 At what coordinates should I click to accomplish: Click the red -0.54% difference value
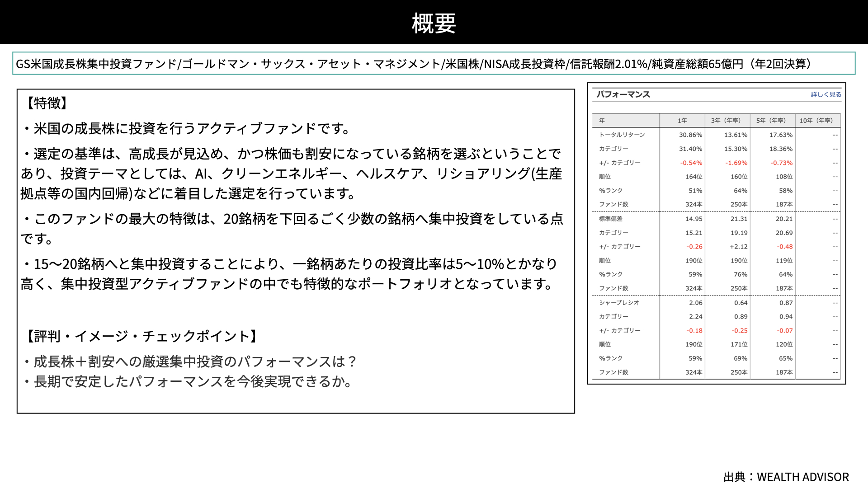pyautogui.click(x=691, y=163)
